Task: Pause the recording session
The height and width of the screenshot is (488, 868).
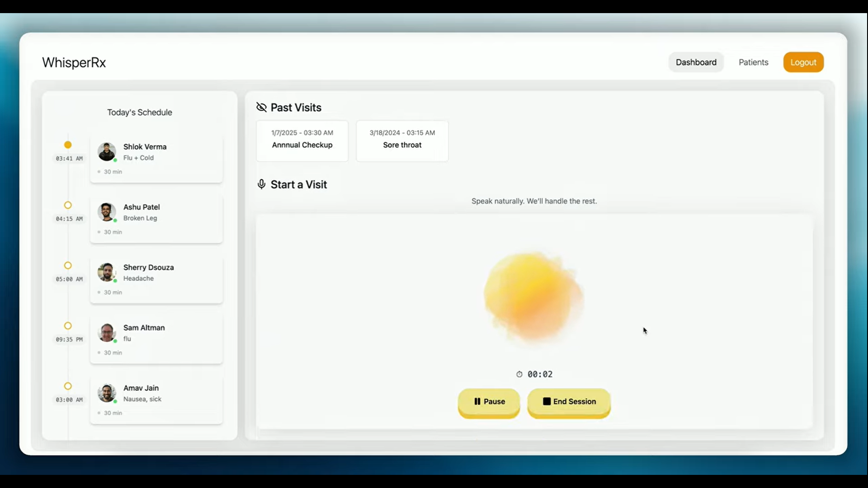Action: tap(489, 401)
